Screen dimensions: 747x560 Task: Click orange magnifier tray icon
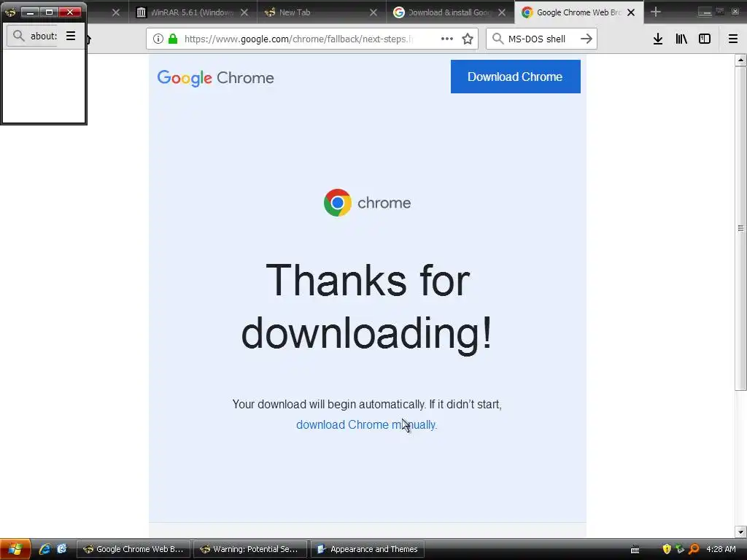[x=694, y=549]
